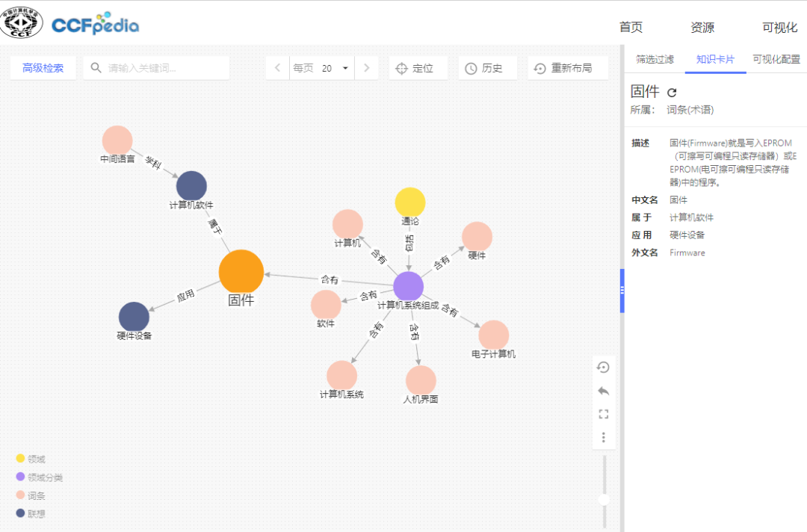
Task: Open the 历史 clock history icon
Action: (x=470, y=67)
